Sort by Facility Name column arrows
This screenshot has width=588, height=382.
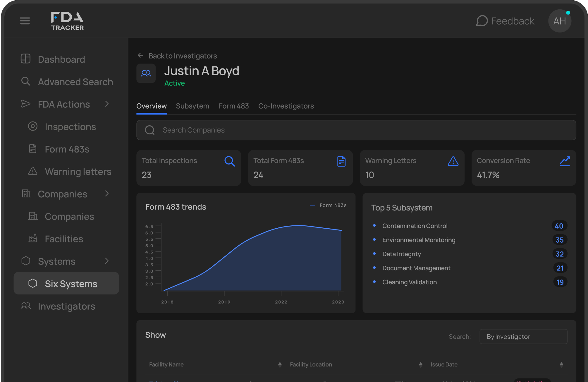click(x=280, y=364)
